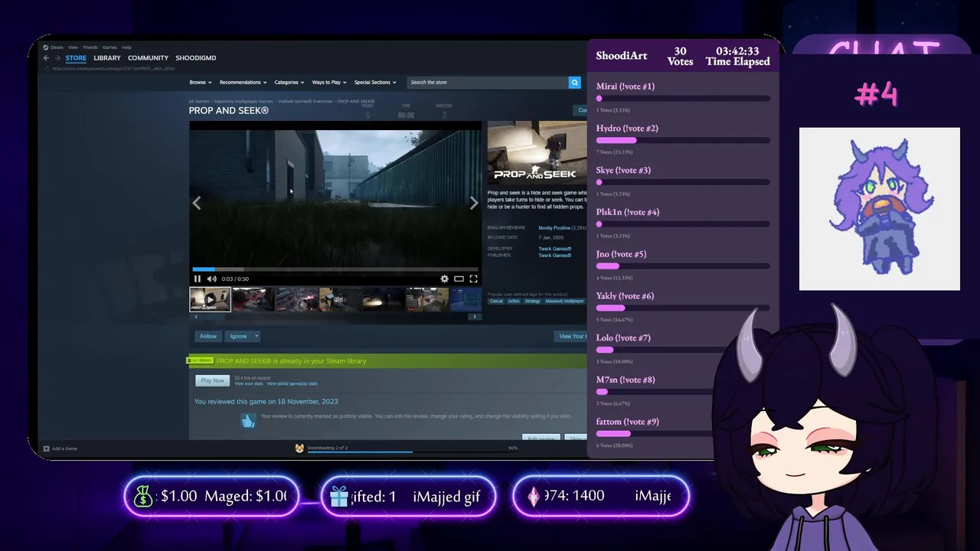Open the Browse dropdown
Image resolution: width=980 pixels, height=551 pixels.
pos(200,82)
